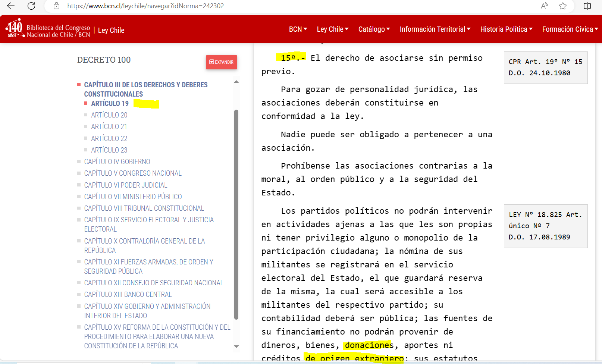
Task: Open CAPÍTULO VII MINISTERIO PÚBLICO
Action: pos(133,197)
